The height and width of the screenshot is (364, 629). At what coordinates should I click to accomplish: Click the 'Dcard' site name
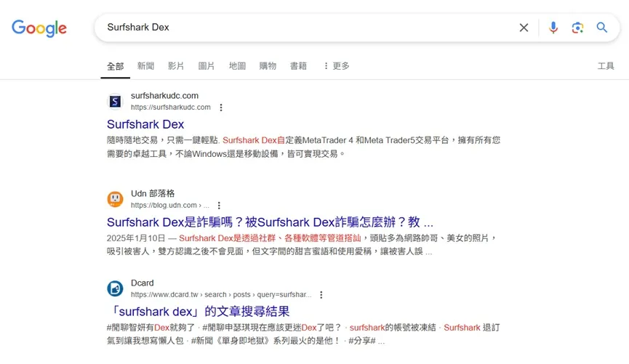pos(142,283)
